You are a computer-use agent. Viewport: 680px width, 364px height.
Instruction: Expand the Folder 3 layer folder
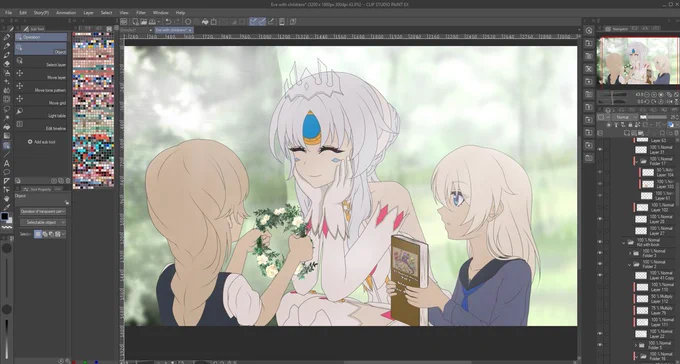[630, 253]
